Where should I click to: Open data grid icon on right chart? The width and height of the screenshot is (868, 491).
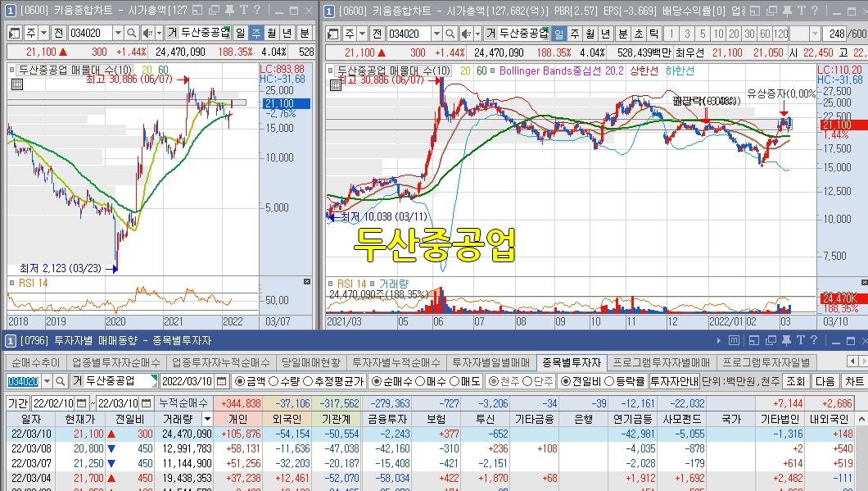click(x=336, y=84)
